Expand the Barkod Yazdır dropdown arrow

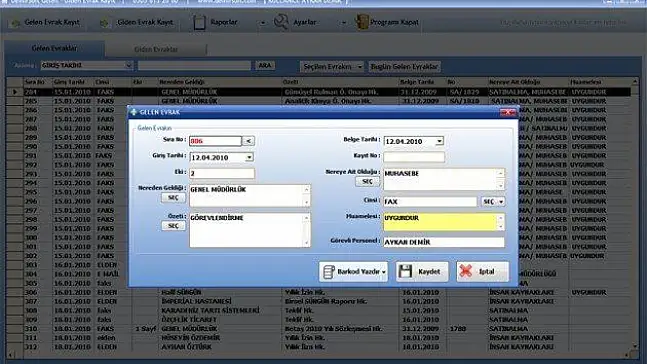pos(384,272)
